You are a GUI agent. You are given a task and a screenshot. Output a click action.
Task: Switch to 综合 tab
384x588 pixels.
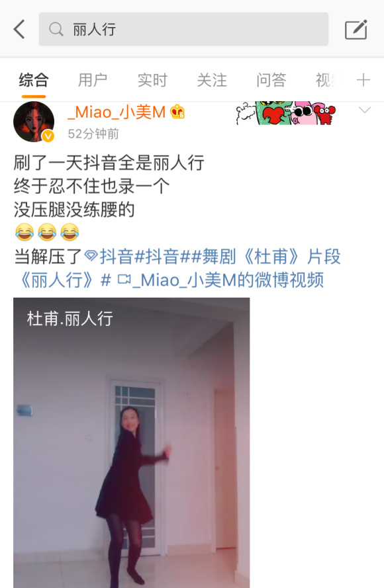pyautogui.click(x=34, y=80)
